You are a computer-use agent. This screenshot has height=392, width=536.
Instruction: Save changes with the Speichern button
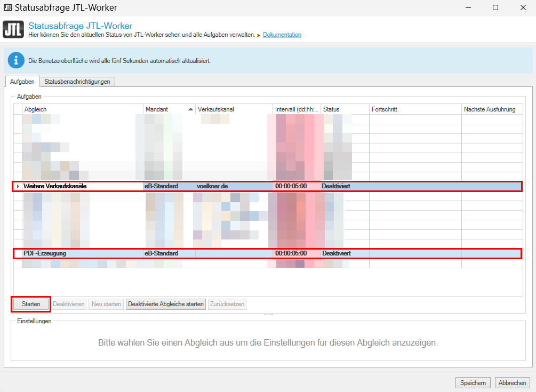(473, 382)
